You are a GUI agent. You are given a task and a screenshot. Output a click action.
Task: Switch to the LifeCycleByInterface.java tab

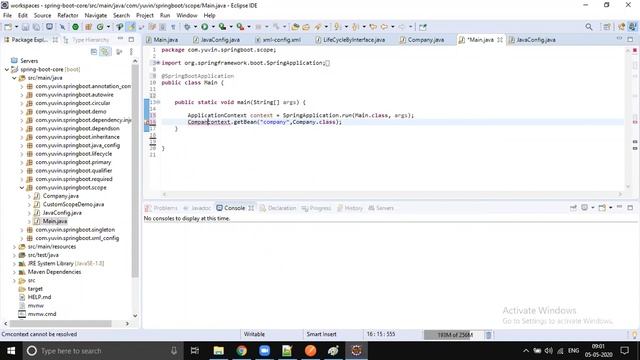click(350, 40)
